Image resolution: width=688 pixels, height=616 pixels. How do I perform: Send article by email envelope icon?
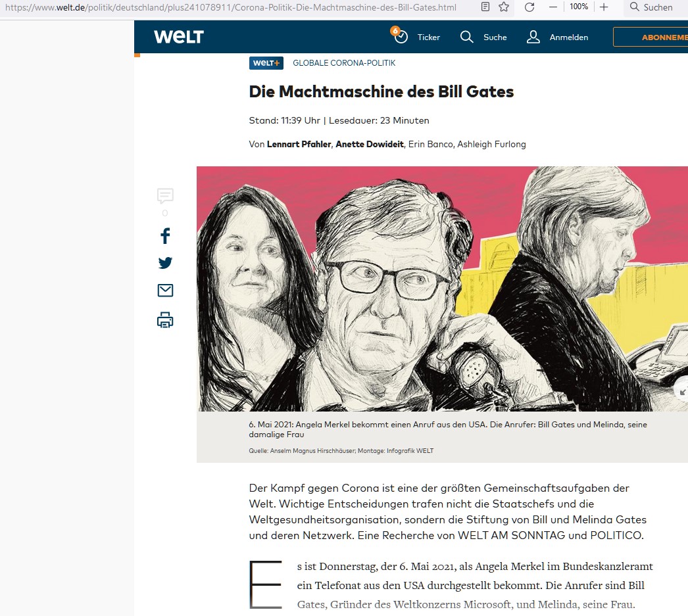(x=165, y=290)
